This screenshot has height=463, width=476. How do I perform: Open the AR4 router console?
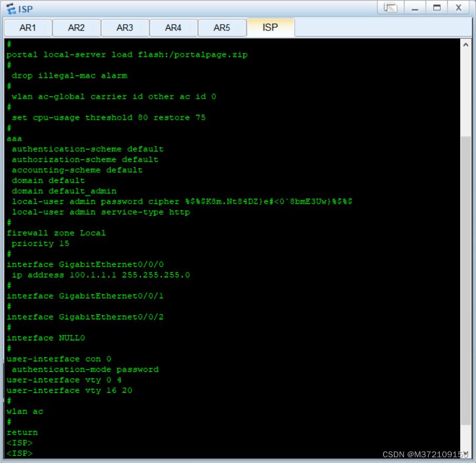[174, 27]
